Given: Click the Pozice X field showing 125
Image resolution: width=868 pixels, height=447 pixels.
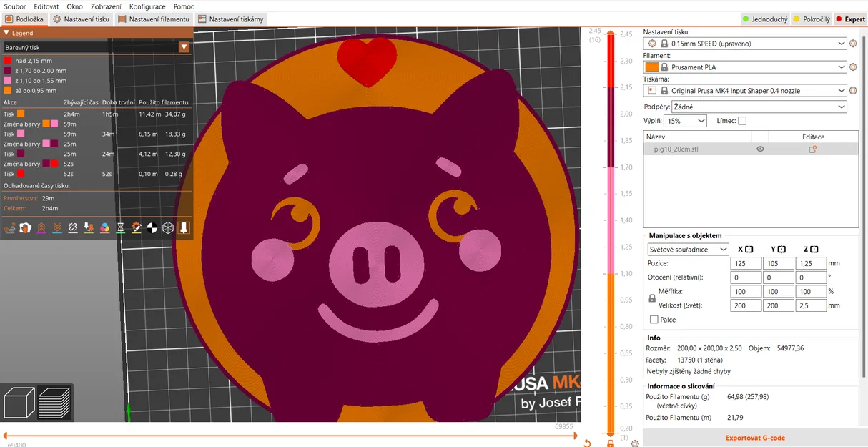Looking at the screenshot, I should tap(746, 263).
